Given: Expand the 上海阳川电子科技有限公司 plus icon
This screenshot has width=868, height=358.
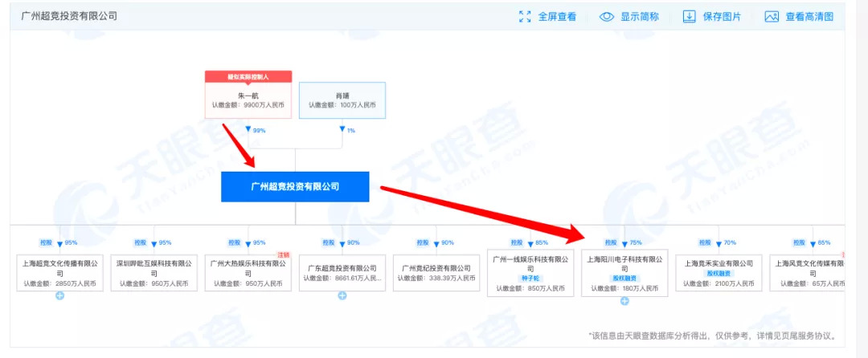Looking at the screenshot, I should click(x=624, y=301).
